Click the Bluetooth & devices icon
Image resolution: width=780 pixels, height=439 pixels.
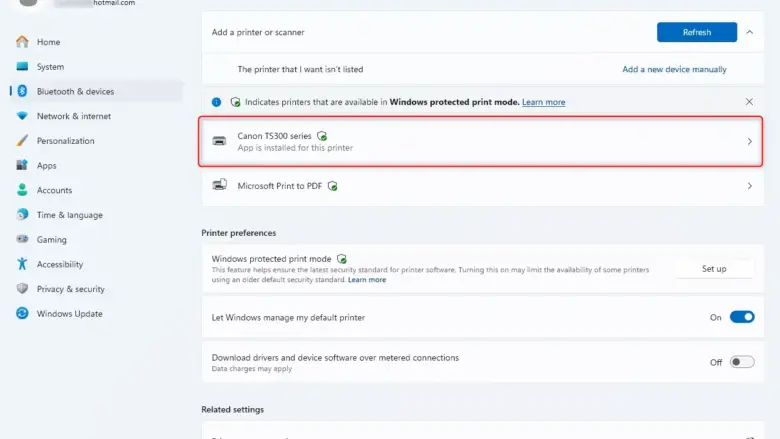22,91
